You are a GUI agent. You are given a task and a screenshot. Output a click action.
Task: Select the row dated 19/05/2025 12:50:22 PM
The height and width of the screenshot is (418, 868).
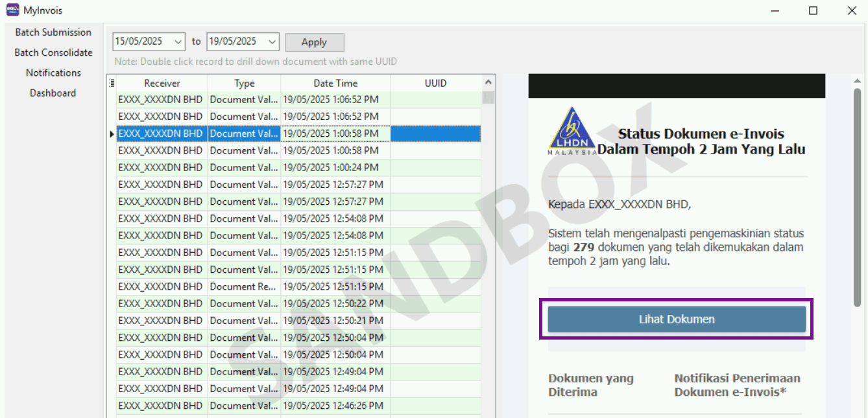pyautogui.click(x=298, y=303)
